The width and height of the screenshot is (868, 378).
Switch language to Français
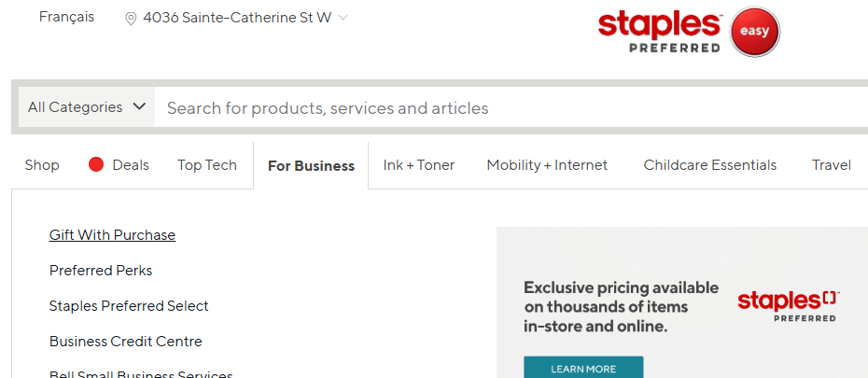(66, 17)
